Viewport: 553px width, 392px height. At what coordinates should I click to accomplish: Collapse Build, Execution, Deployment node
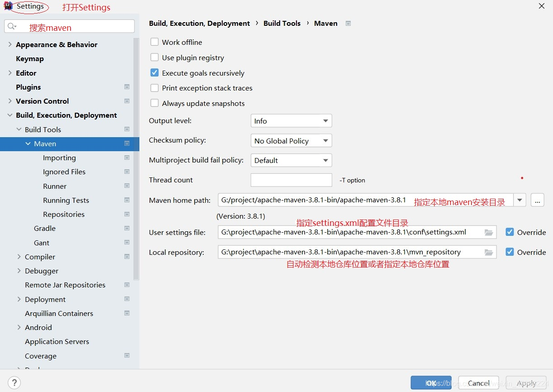click(x=10, y=115)
